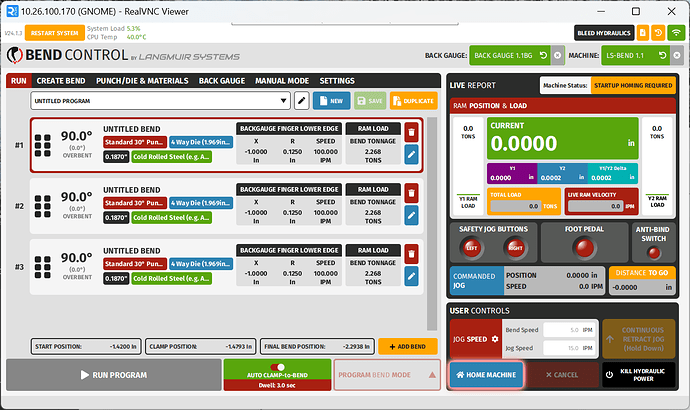Click the RUN PROGRAM button
This screenshot has height=410, width=690.
(x=114, y=375)
